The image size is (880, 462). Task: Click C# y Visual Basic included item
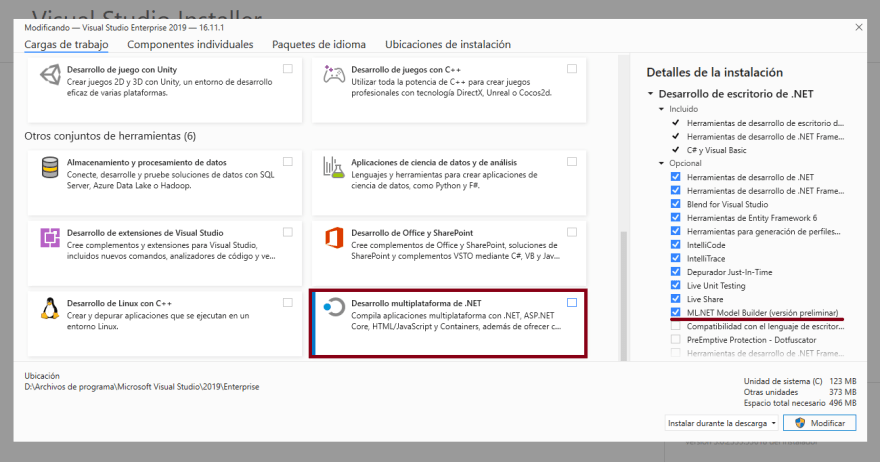717,150
